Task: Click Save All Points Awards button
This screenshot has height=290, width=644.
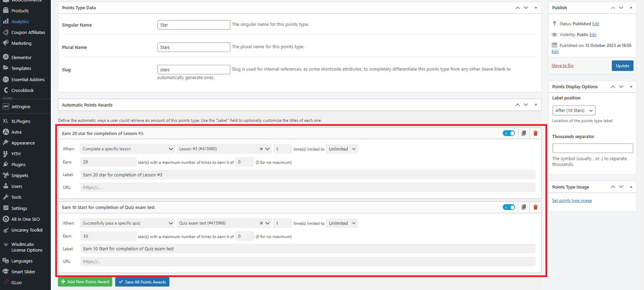Action: coord(142,282)
